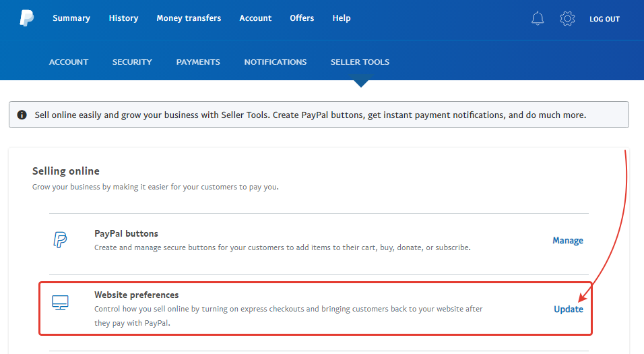Select the SELLER TOOLS tab
The height and width of the screenshot is (354, 644).
coord(360,62)
